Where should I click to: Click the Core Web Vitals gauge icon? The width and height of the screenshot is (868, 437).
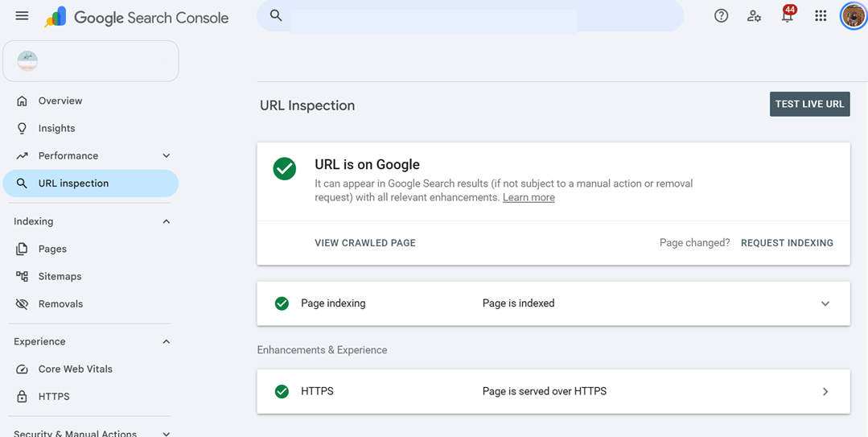tap(22, 369)
